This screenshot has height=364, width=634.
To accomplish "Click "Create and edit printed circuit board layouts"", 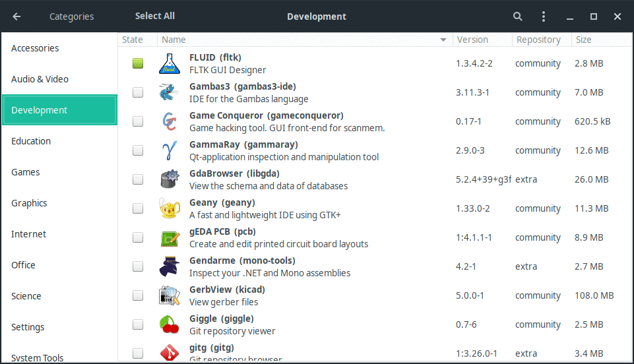I will (x=279, y=244).
